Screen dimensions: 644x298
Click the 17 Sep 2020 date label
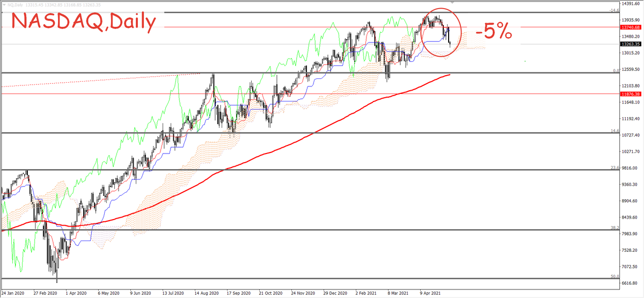pyautogui.click(x=238, y=294)
